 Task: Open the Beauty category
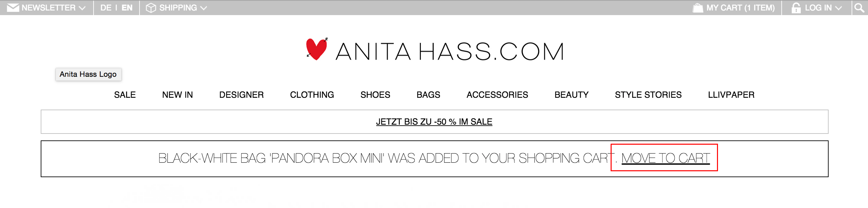click(571, 95)
